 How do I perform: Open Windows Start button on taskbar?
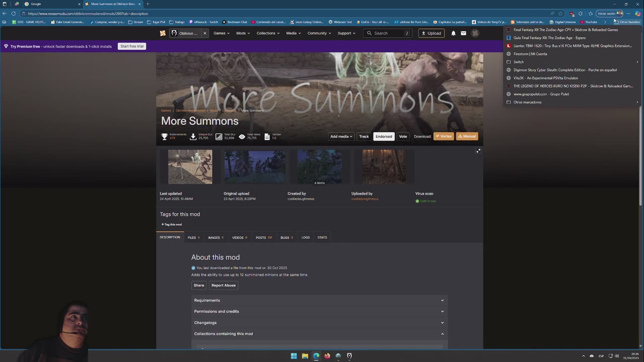[x=294, y=356]
